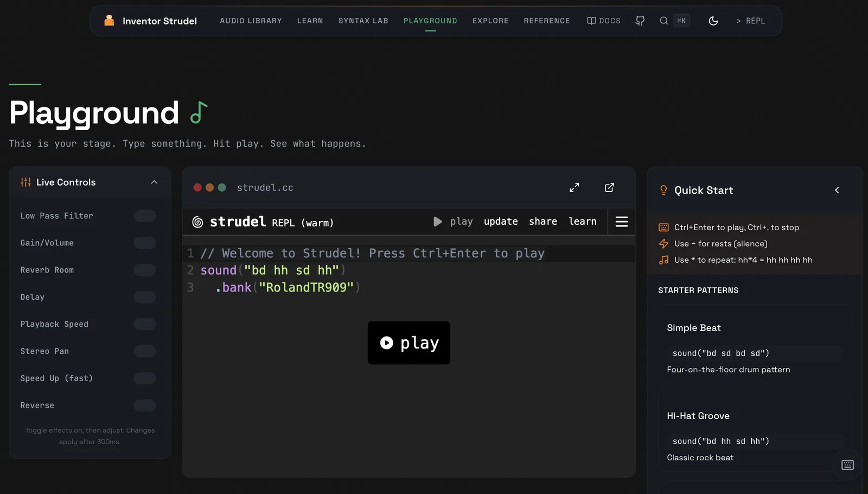Click the green window dot

pos(222,187)
